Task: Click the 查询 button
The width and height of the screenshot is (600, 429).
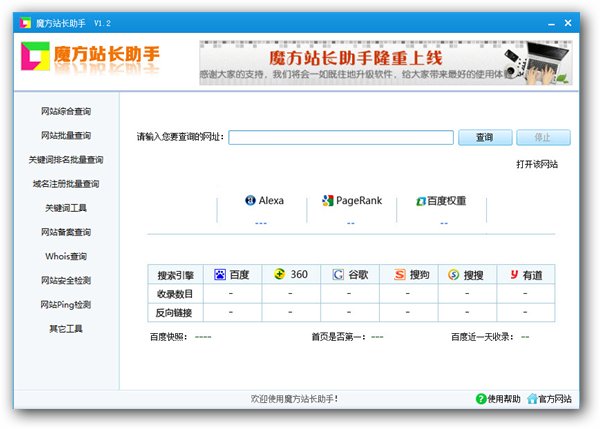Action: click(485, 137)
